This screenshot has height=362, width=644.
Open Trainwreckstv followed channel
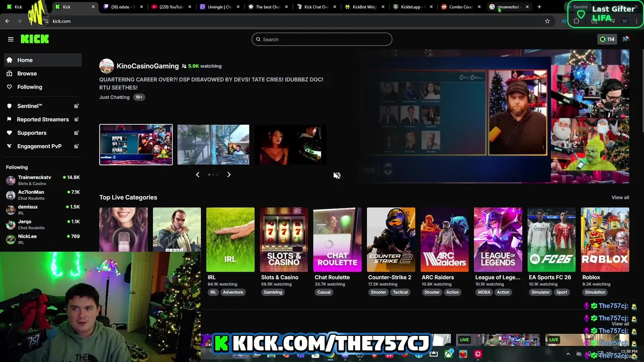[x=43, y=180]
